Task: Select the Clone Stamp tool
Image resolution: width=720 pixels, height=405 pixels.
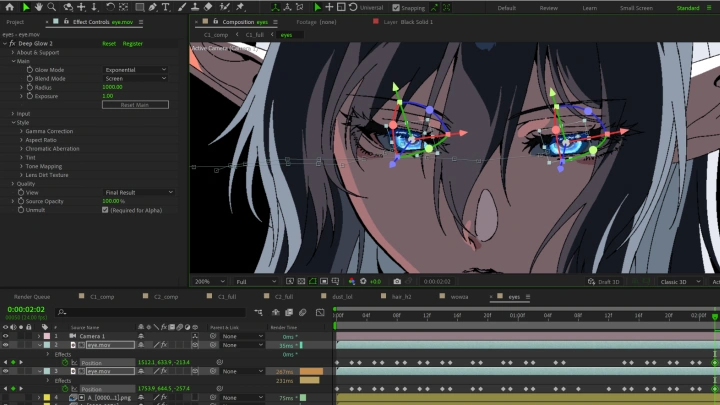Action: pyautogui.click(x=195, y=7)
